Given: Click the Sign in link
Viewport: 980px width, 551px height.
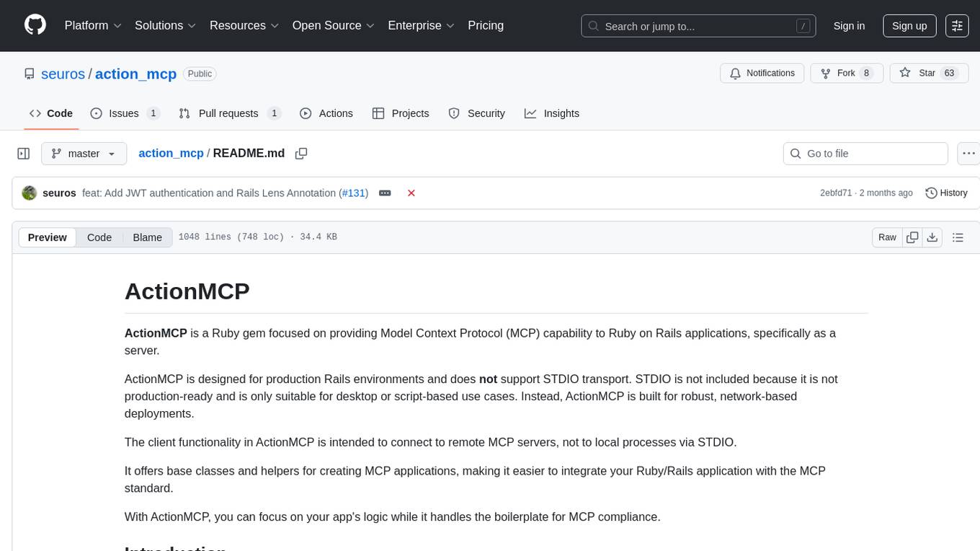Looking at the screenshot, I should coord(849,26).
